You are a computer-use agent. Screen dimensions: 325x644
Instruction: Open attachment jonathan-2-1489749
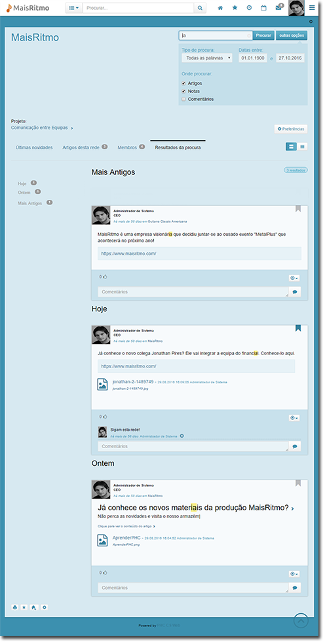pos(133,381)
